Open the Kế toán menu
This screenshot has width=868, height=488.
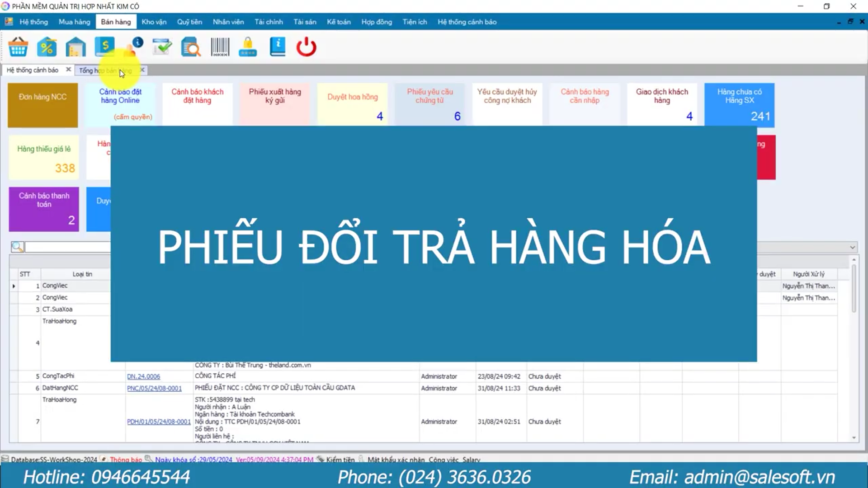(339, 22)
